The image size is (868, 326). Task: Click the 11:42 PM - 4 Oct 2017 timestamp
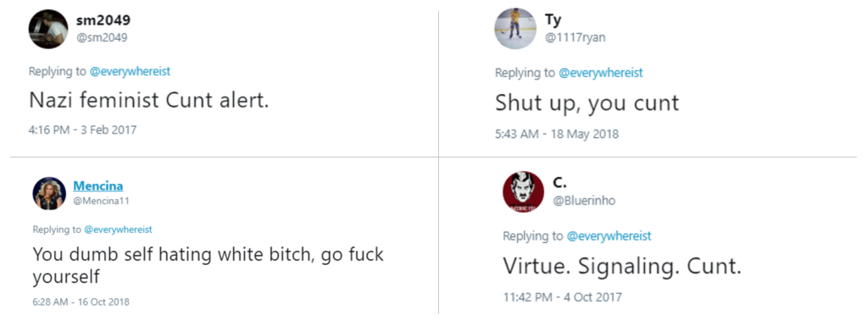(x=563, y=297)
